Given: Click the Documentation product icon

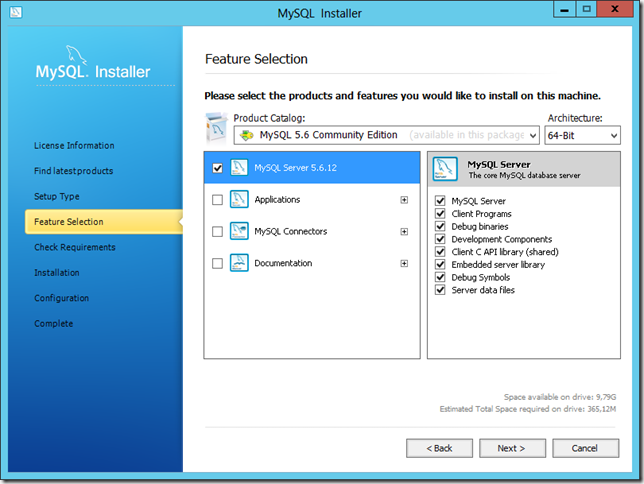Looking at the screenshot, I should coord(239,263).
